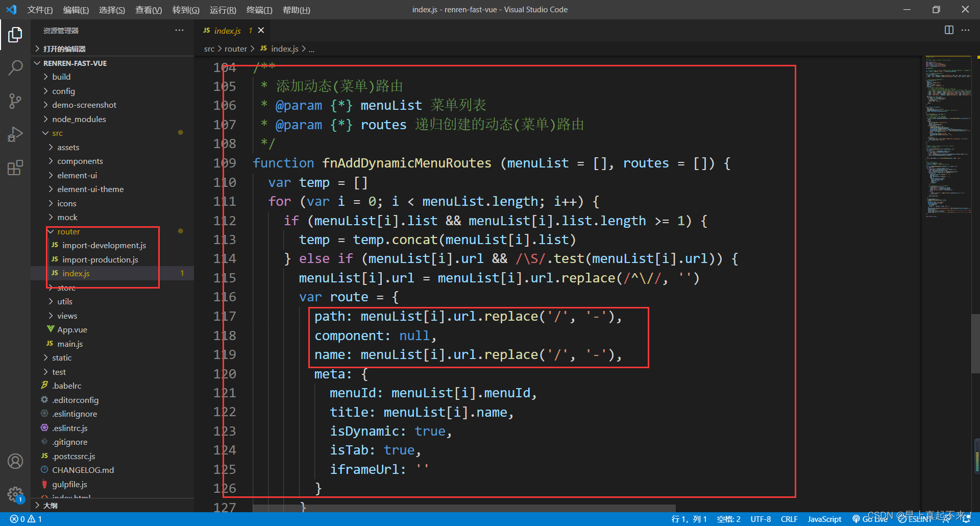980x526 pixels.
Task: Select index.js in the router folder
Action: tap(76, 273)
